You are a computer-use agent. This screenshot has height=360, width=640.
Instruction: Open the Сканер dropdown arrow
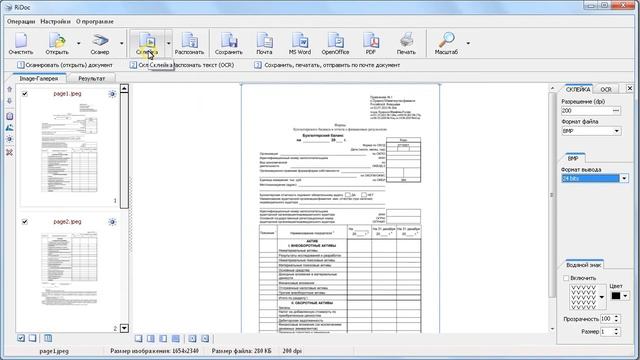(x=122, y=43)
